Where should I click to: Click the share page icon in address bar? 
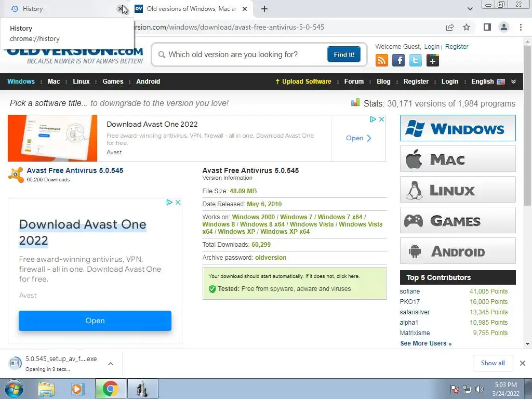coord(450,27)
